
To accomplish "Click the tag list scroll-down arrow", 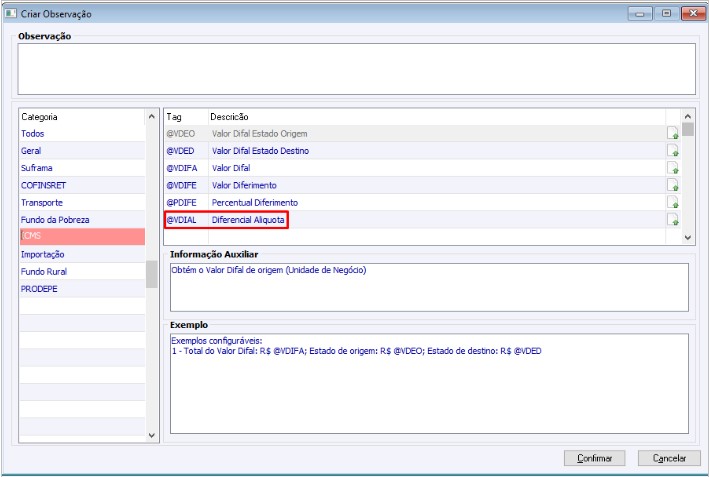I will [x=688, y=237].
